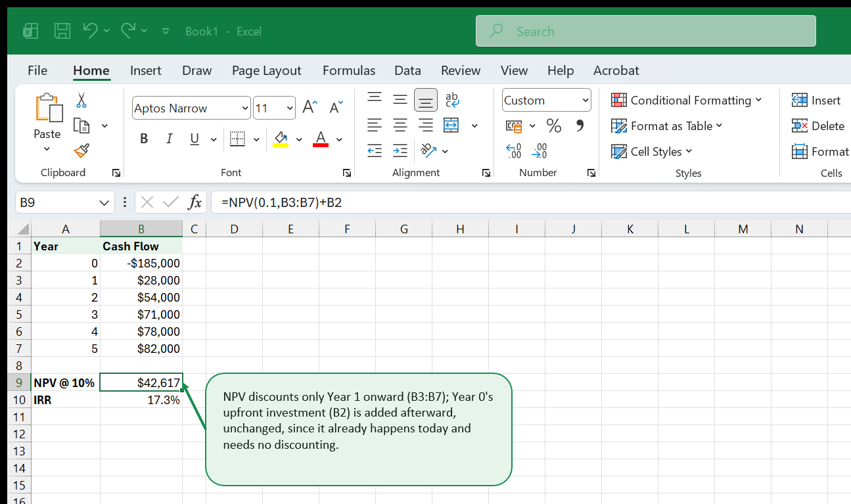The height and width of the screenshot is (504, 851).
Task: Toggle Middle Align
Action: tap(400, 100)
